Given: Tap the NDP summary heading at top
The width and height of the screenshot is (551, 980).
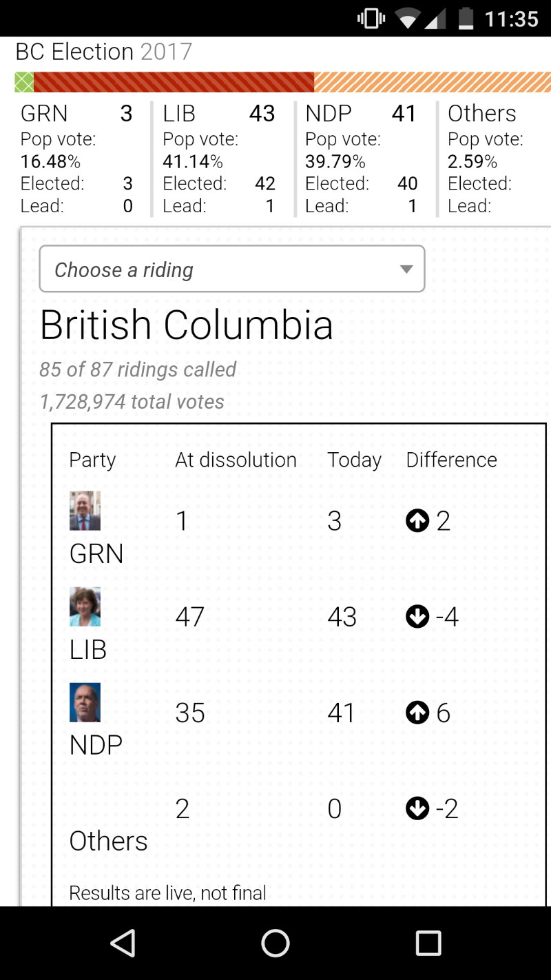Looking at the screenshot, I should (x=329, y=114).
